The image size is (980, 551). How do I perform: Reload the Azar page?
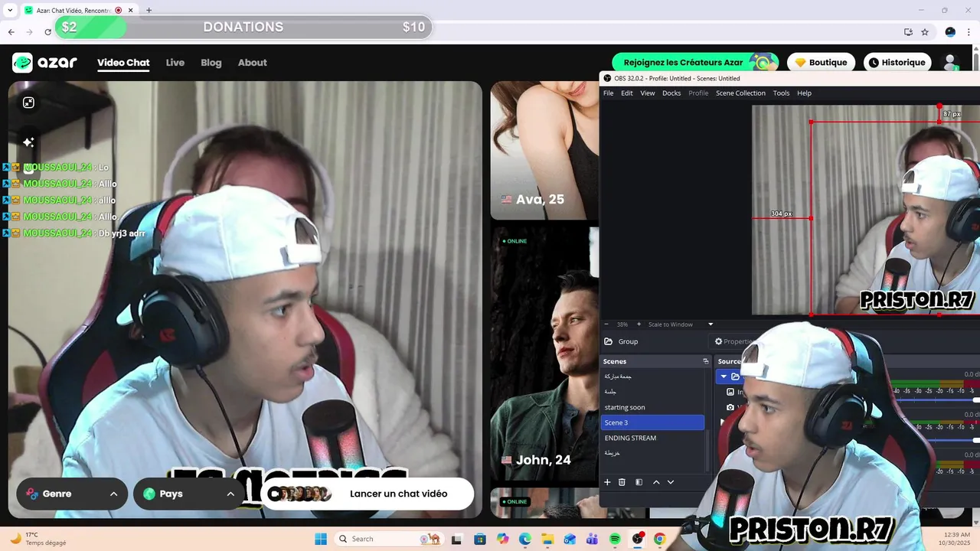(x=48, y=32)
